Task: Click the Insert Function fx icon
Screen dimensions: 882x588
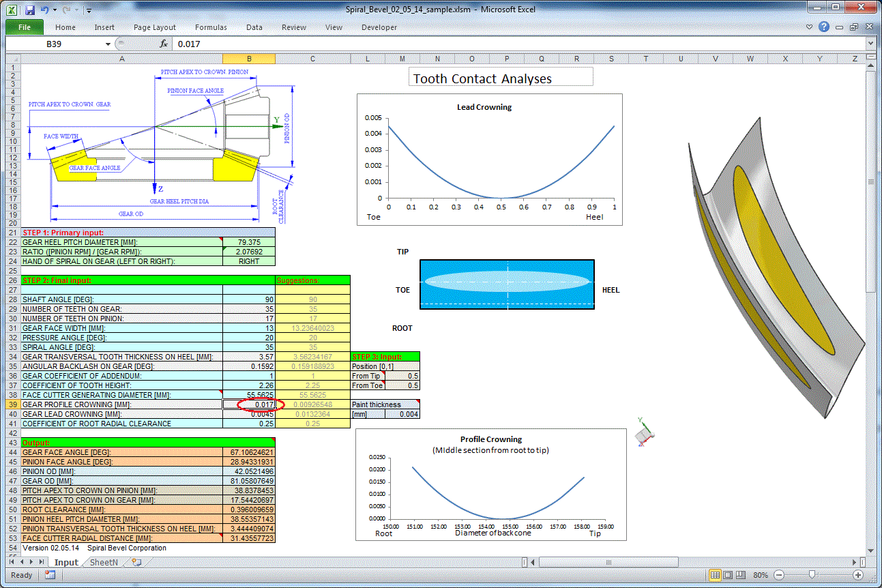Action: click(164, 44)
